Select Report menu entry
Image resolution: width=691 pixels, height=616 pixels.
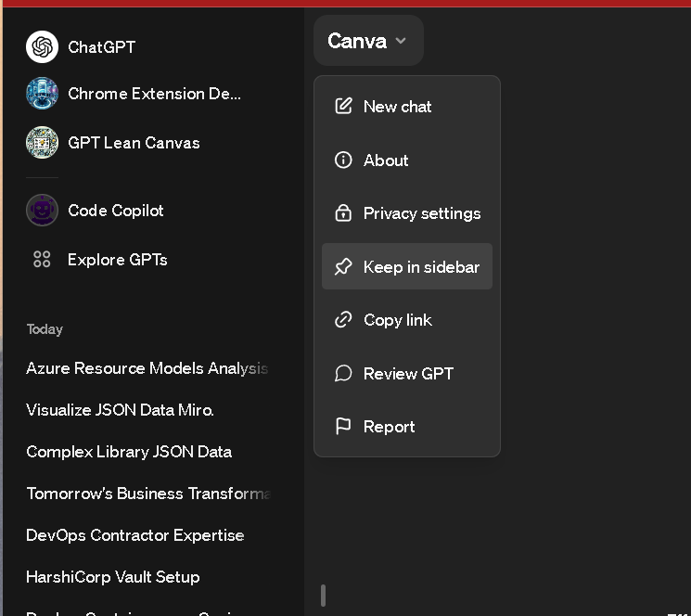tap(407, 427)
